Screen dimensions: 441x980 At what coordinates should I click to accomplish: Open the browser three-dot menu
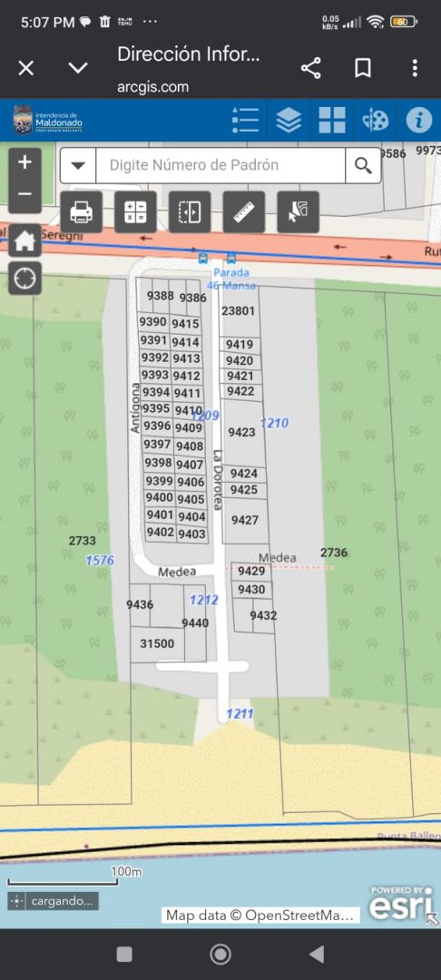[x=415, y=67]
